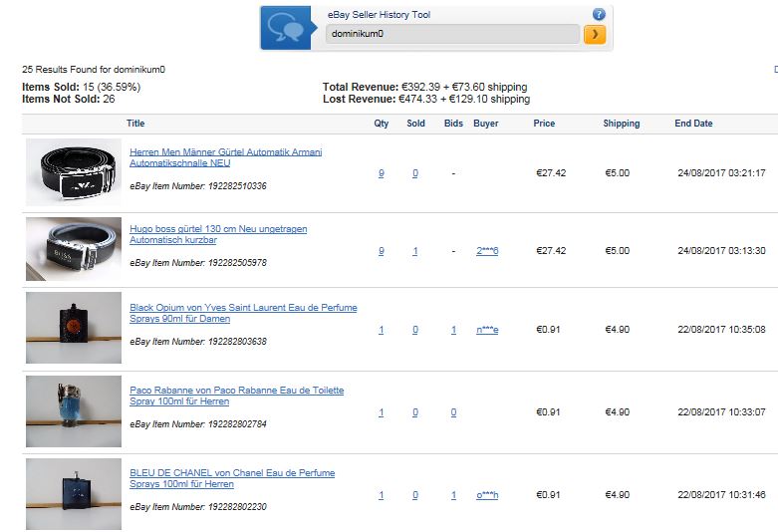The height and width of the screenshot is (532, 778).
Task: Sort by the End Date column header
Action: click(x=693, y=124)
